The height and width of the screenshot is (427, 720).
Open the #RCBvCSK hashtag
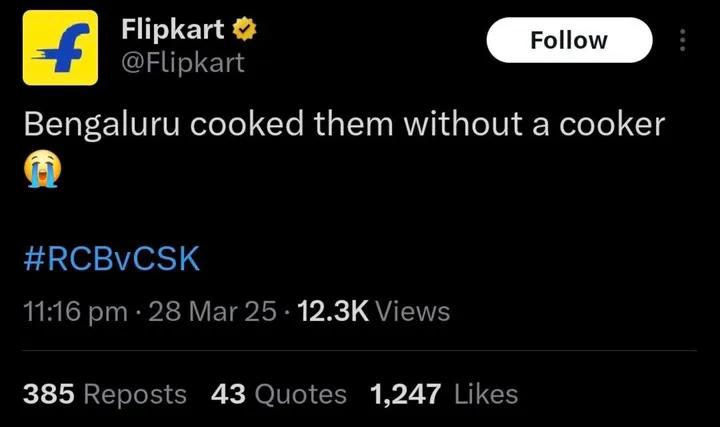pyautogui.click(x=111, y=258)
